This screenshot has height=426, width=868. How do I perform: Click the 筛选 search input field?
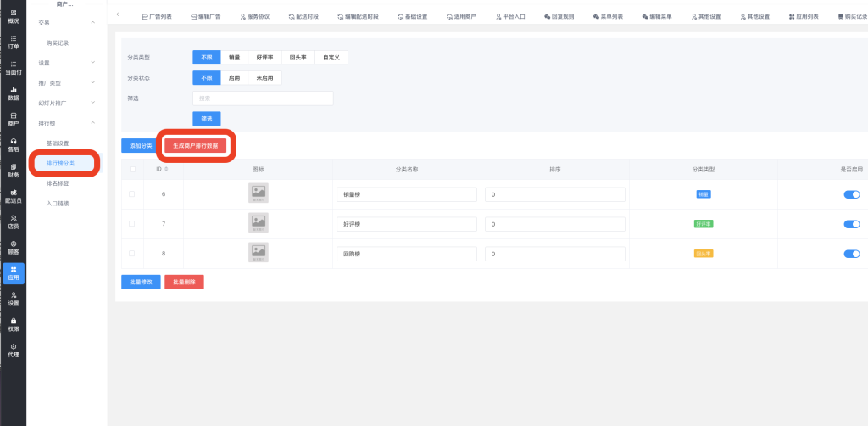[x=263, y=98]
